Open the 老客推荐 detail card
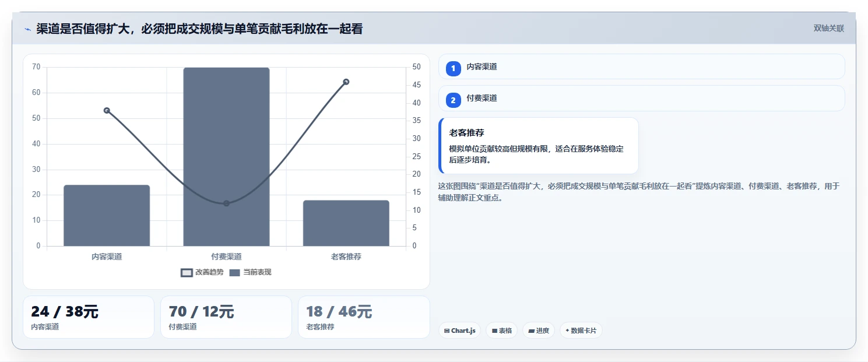Screen dimensions: 868x362 coord(539,146)
